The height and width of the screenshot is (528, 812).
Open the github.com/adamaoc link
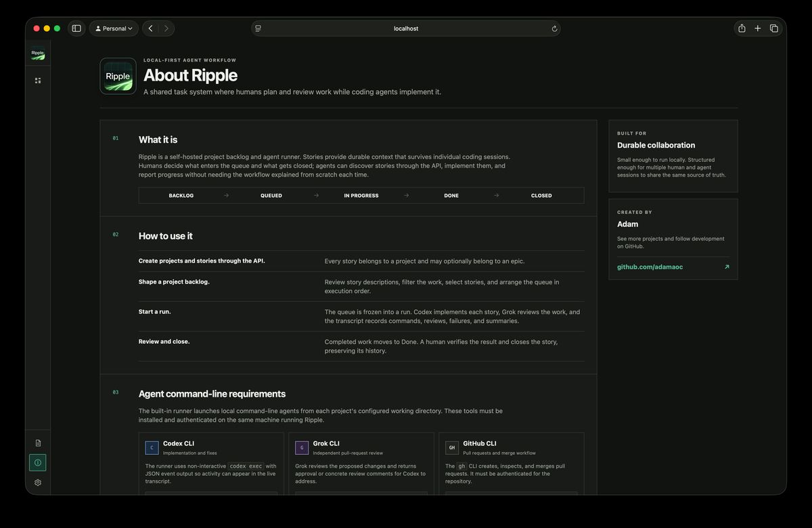(650, 267)
